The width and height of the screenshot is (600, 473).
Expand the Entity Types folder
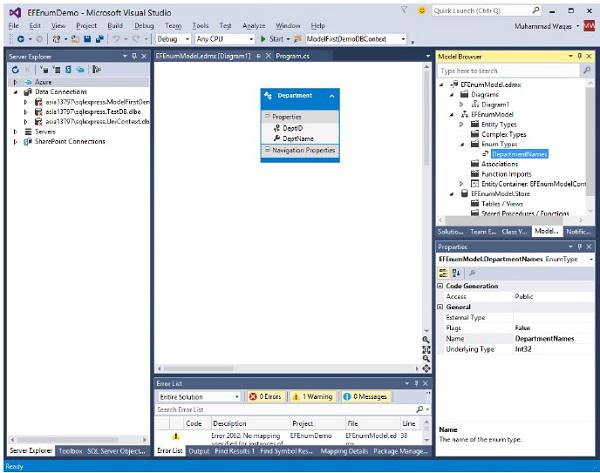[x=461, y=124]
